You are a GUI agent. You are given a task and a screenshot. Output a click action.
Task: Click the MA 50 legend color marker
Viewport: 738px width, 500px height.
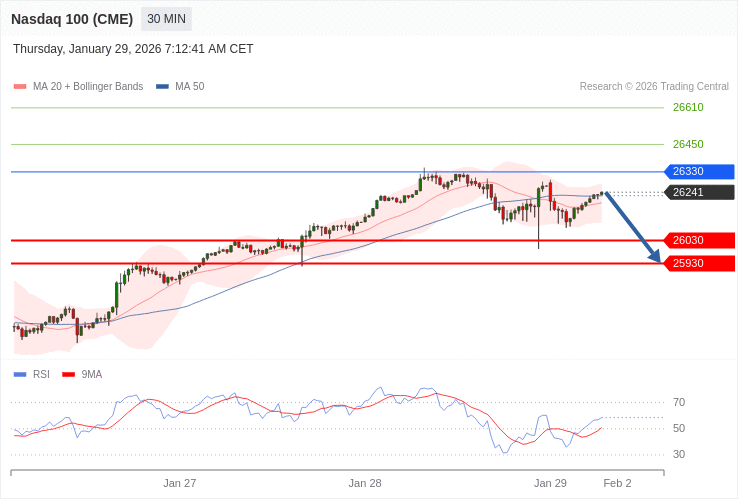click(x=162, y=87)
